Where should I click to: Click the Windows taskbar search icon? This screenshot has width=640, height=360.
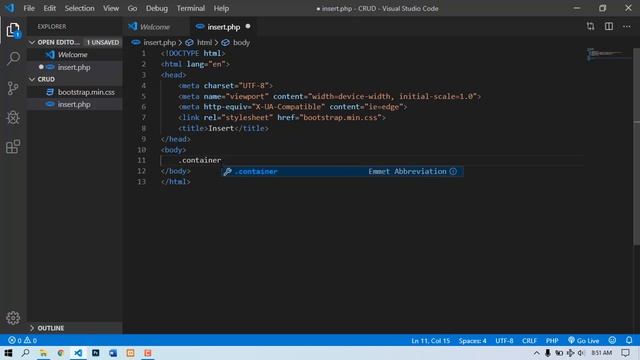tap(25, 353)
